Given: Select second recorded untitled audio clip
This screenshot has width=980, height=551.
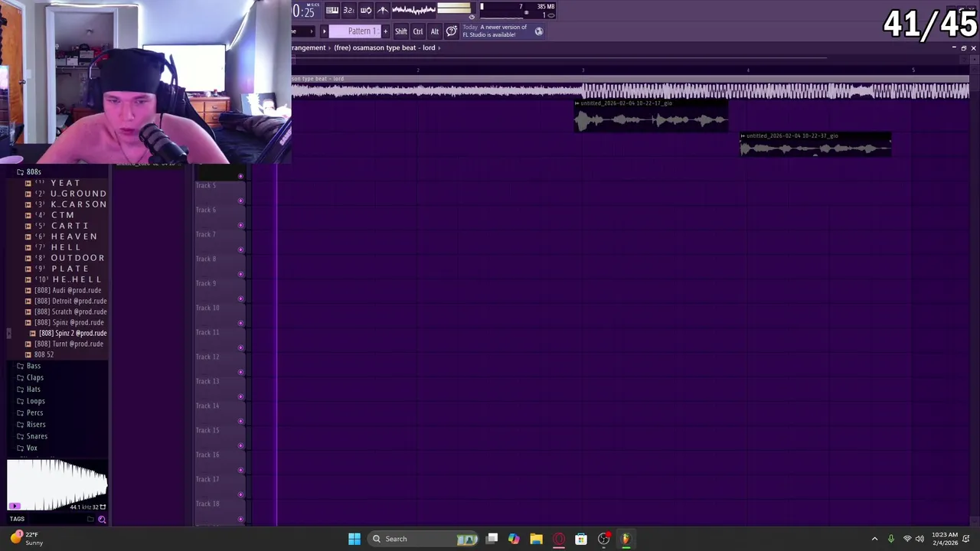Looking at the screenshot, I should (x=815, y=145).
